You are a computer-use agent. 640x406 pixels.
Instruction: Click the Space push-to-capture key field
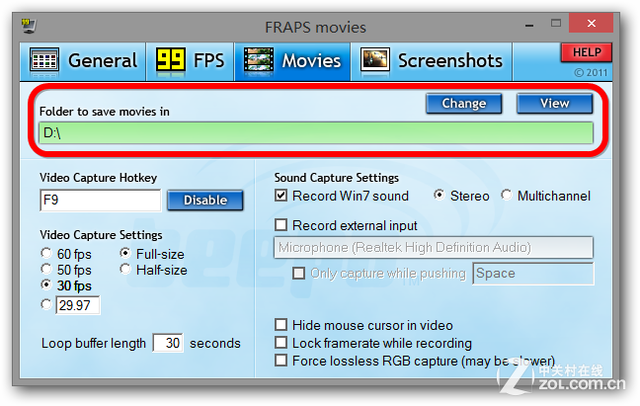(x=533, y=273)
